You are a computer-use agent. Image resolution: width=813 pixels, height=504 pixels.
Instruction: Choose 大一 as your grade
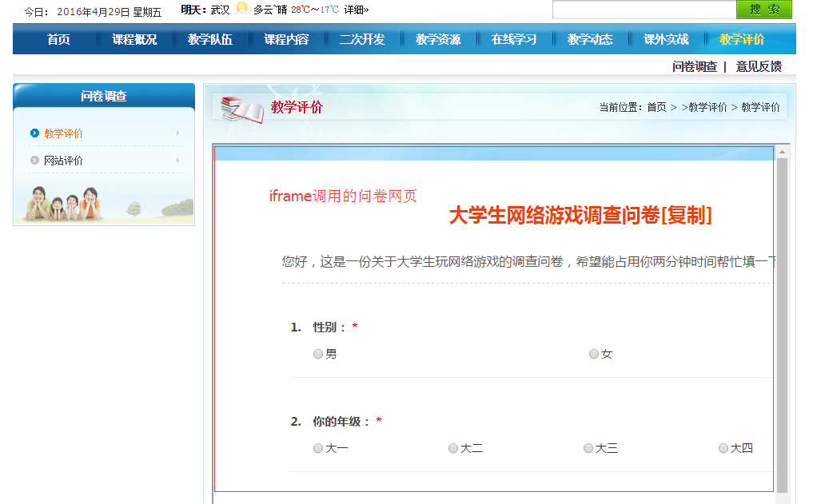(318, 448)
